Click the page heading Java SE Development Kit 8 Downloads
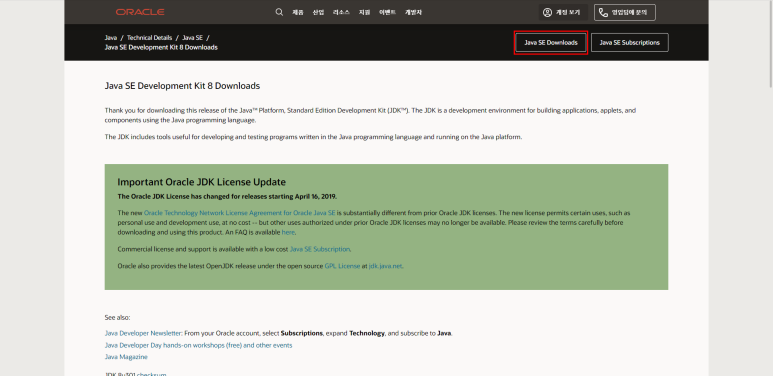 [x=182, y=86]
